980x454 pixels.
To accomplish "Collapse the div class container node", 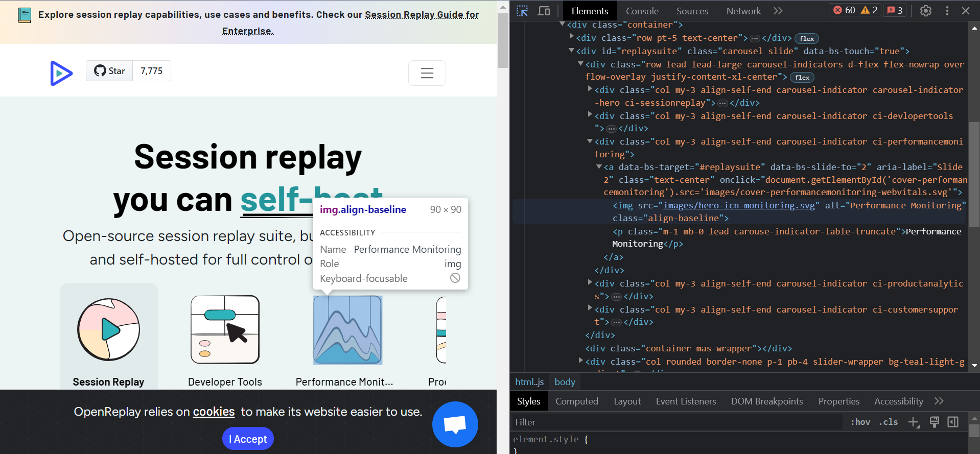I will 563,24.
